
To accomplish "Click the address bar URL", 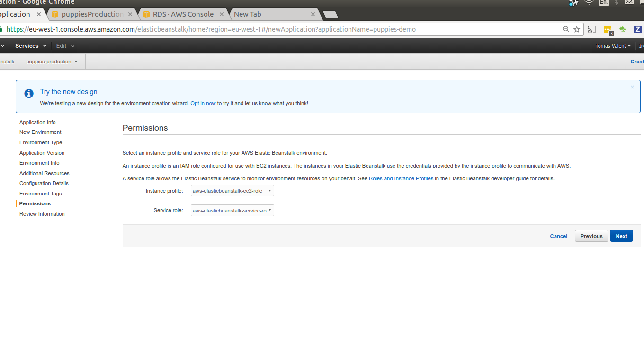I will (x=211, y=29).
